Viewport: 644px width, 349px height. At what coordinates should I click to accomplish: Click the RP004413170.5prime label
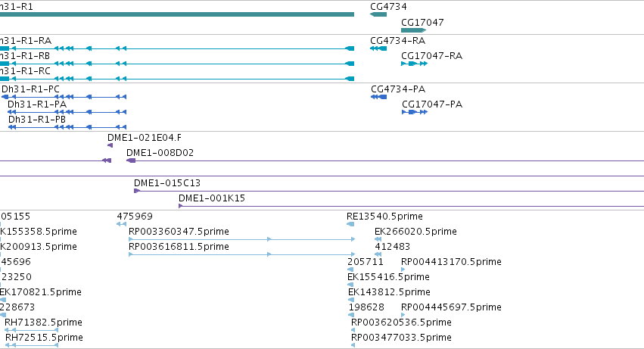pyautogui.click(x=451, y=262)
